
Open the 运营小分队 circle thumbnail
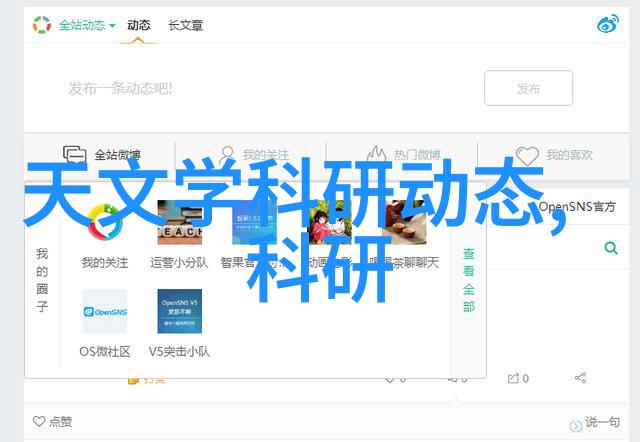[x=180, y=222]
